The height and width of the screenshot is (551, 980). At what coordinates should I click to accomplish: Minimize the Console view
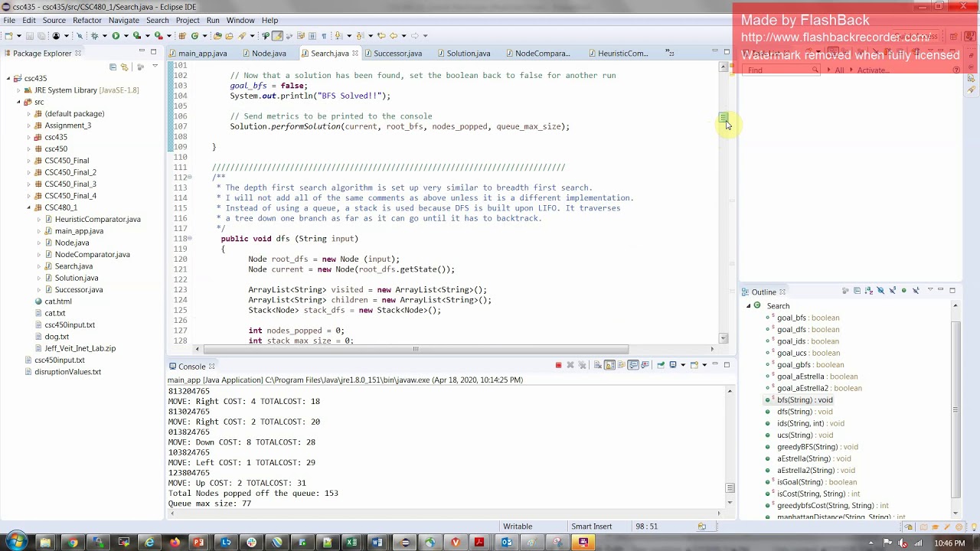pyautogui.click(x=715, y=364)
